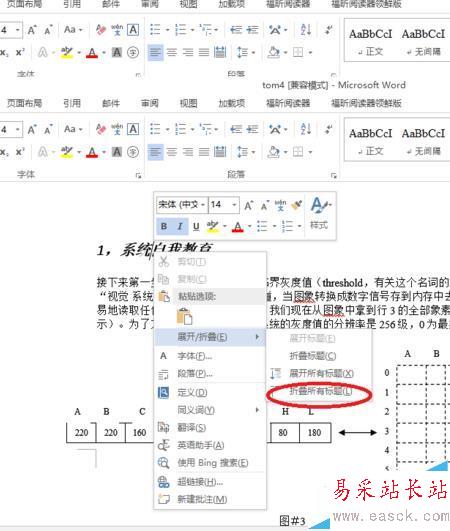
Task: Apply yellow highlight color in mini toolbar
Action: pyautogui.click(x=213, y=226)
